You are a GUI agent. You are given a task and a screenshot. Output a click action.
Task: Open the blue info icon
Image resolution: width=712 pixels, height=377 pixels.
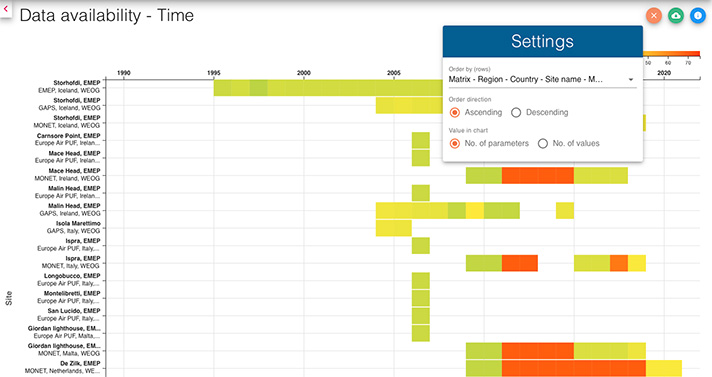coord(697,16)
